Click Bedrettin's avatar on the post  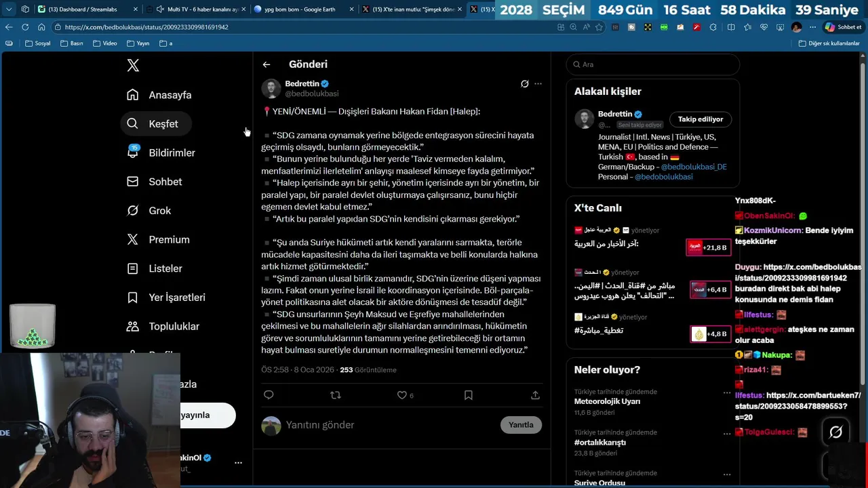click(271, 89)
